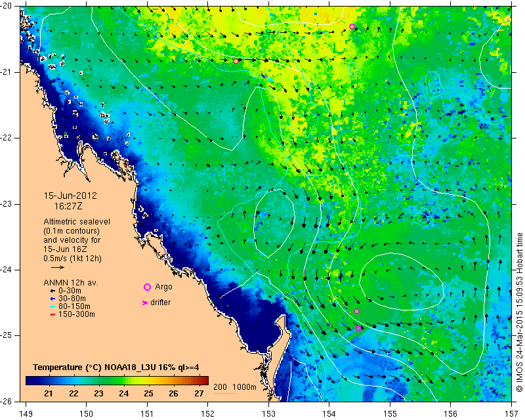Click the color bar tick label 25
The image size is (525, 420).
pyautogui.click(x=149, y=394)
